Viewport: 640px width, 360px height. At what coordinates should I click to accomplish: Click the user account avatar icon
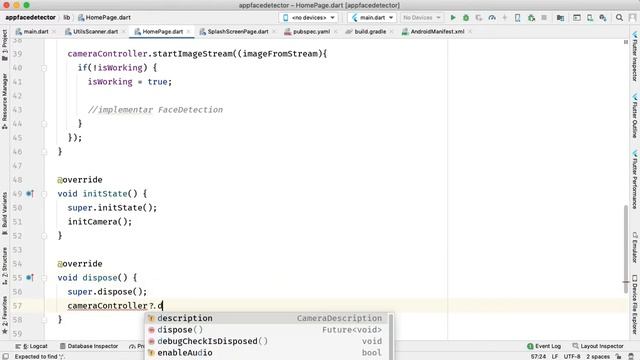(x=632, y=18)
